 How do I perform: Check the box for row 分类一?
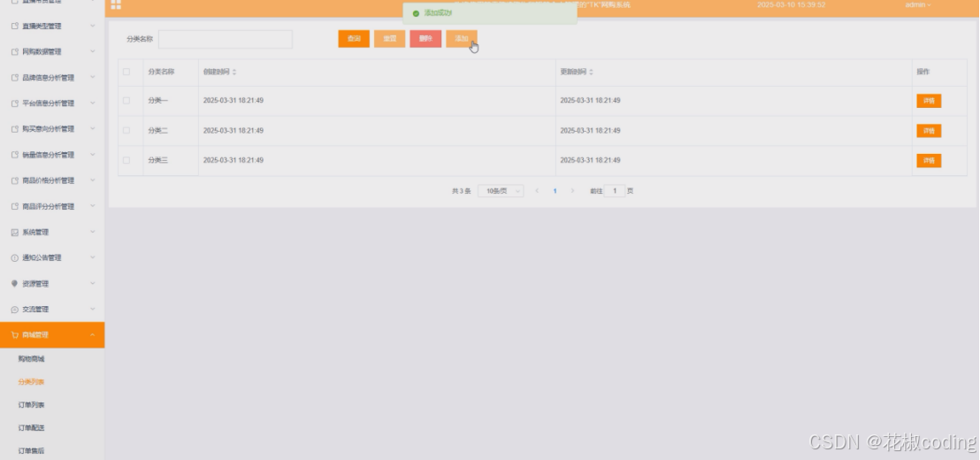coord(126,101)
